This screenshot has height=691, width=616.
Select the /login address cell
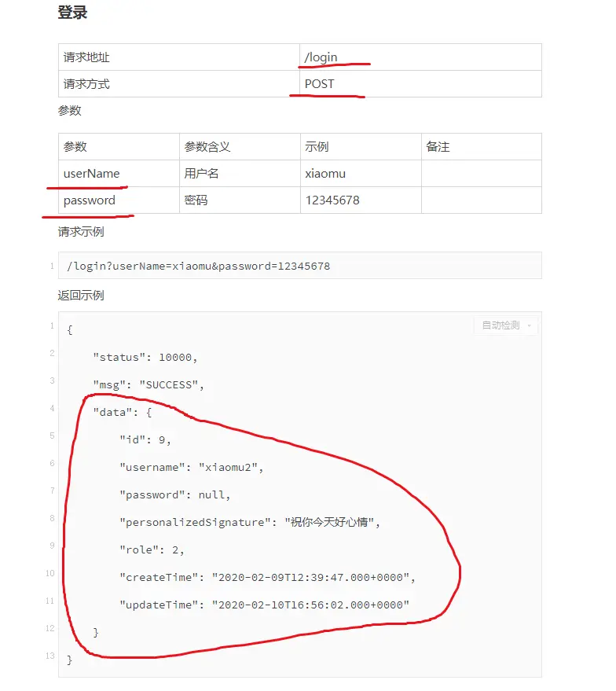pos(420,57)
